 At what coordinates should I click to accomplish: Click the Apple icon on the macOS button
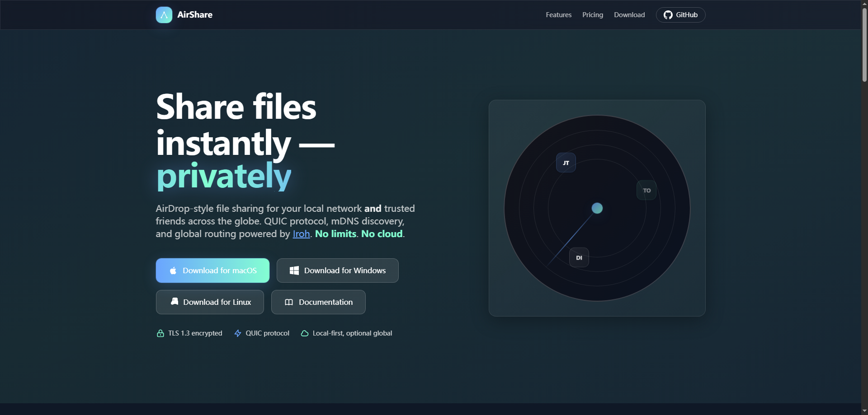click(x=173, y=270)
